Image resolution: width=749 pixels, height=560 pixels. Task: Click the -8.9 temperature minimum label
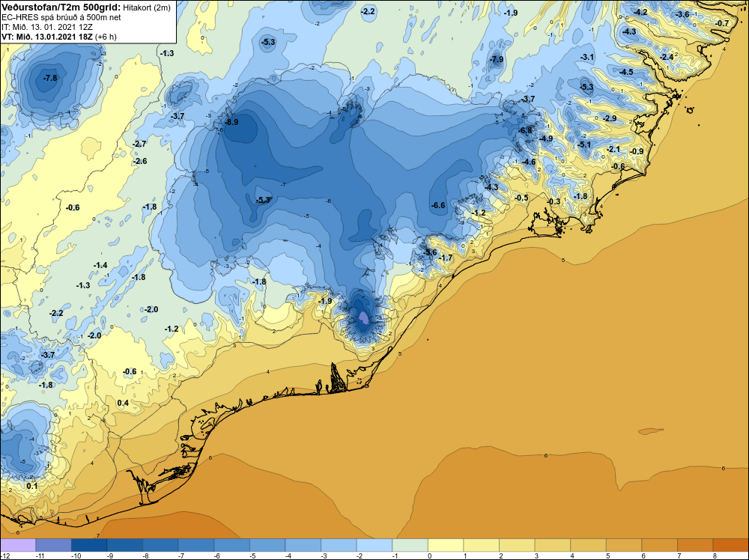(x=231, y=122)
